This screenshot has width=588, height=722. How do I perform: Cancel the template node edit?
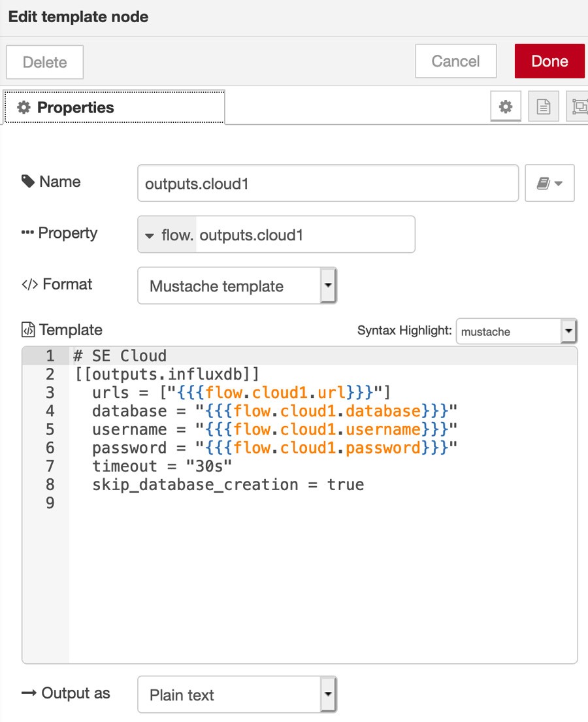click(x=455, y=61)
